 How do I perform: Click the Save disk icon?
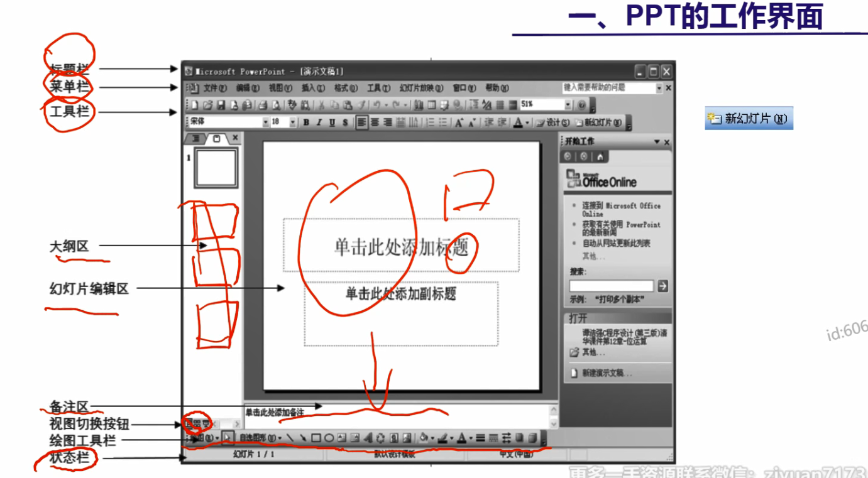pyautogui.click(x=221, y=105)
